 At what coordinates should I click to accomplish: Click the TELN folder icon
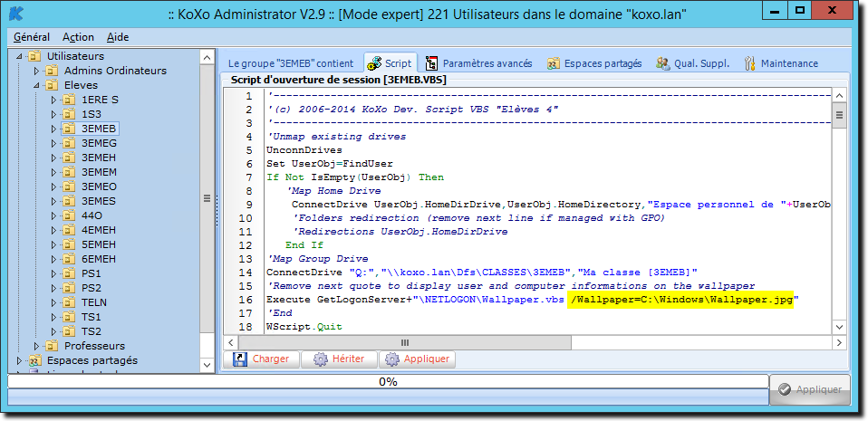click(69, 302)
